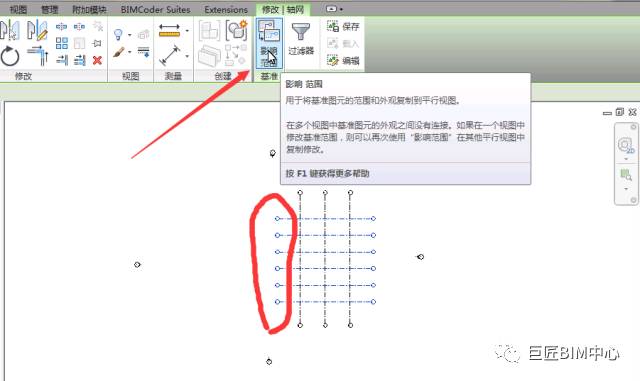The image size is (640, 381).
Task: Select the bottom elevation marker in view
Action: (269, 361)
